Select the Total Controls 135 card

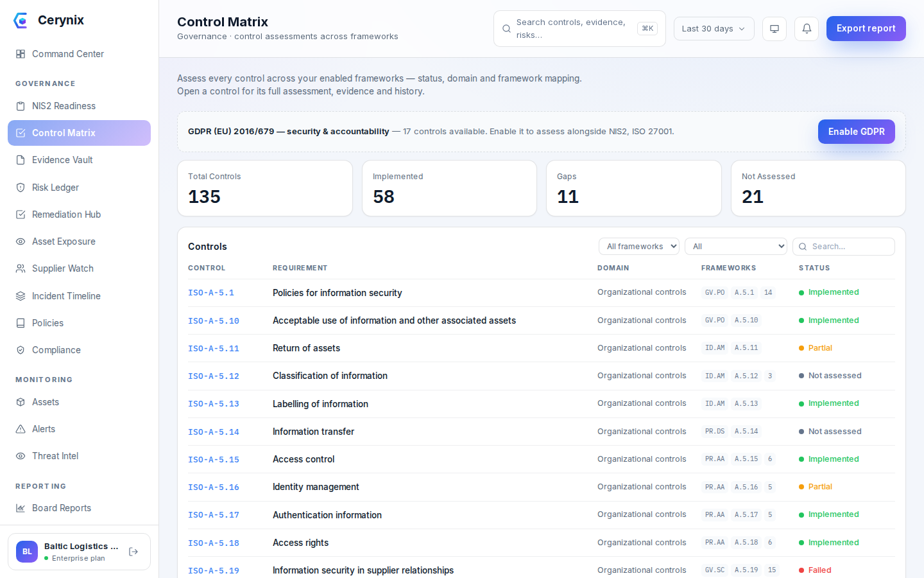pos(265,188)
